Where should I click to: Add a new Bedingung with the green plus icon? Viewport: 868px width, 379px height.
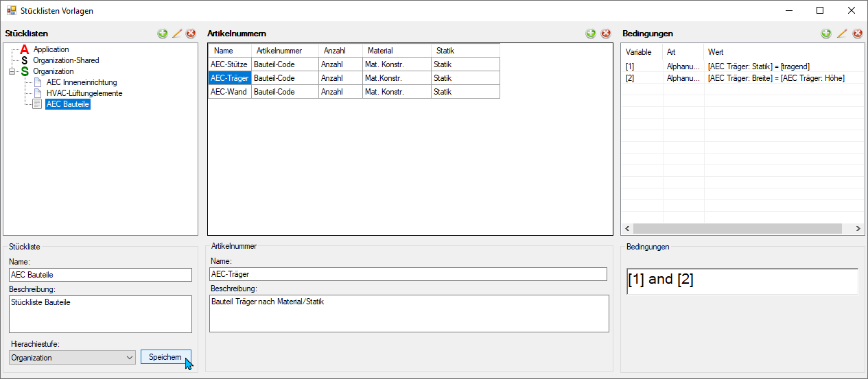pos(826,34)
